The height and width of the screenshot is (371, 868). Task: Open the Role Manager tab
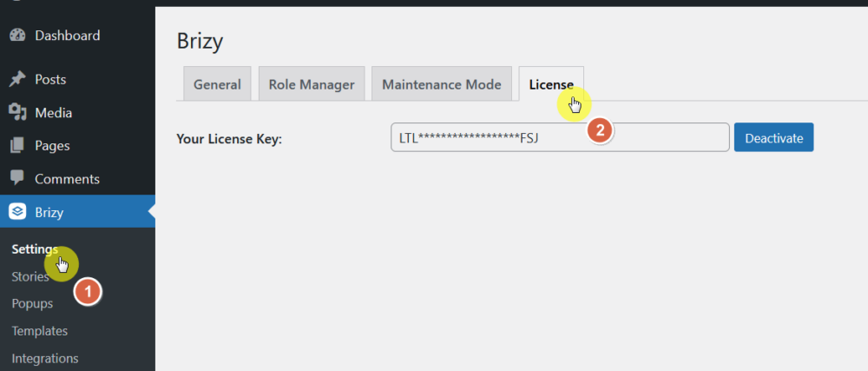click(x=312, y=84)
